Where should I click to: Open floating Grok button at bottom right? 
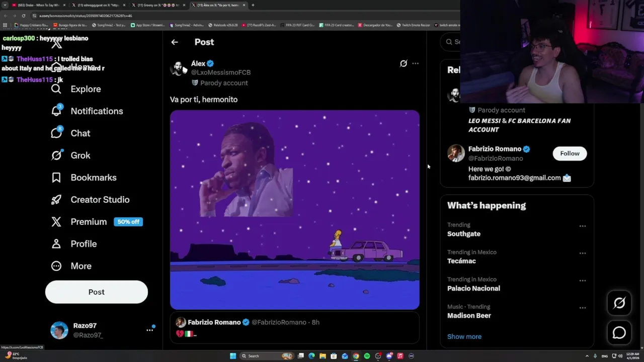click(x=619, y=303)
